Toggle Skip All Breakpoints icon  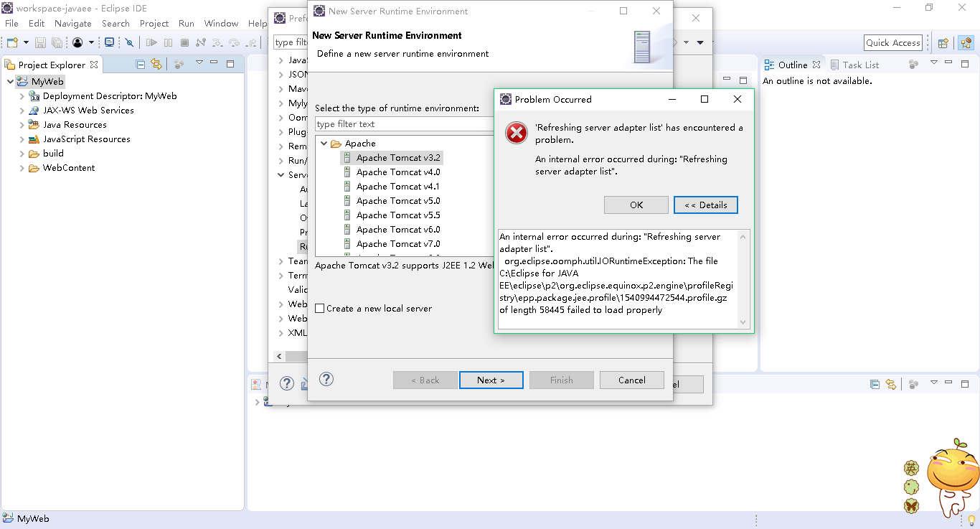pos(129,43)
